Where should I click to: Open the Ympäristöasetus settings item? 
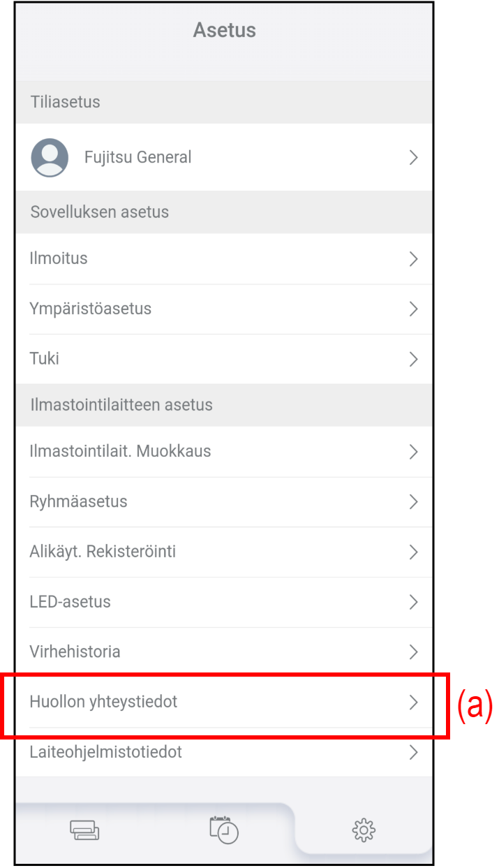pyautogui.click(x=91, y=309)
